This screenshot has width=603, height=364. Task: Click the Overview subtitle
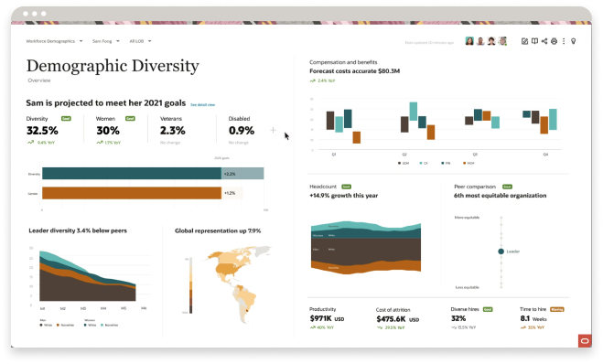[x=39, y=80]
